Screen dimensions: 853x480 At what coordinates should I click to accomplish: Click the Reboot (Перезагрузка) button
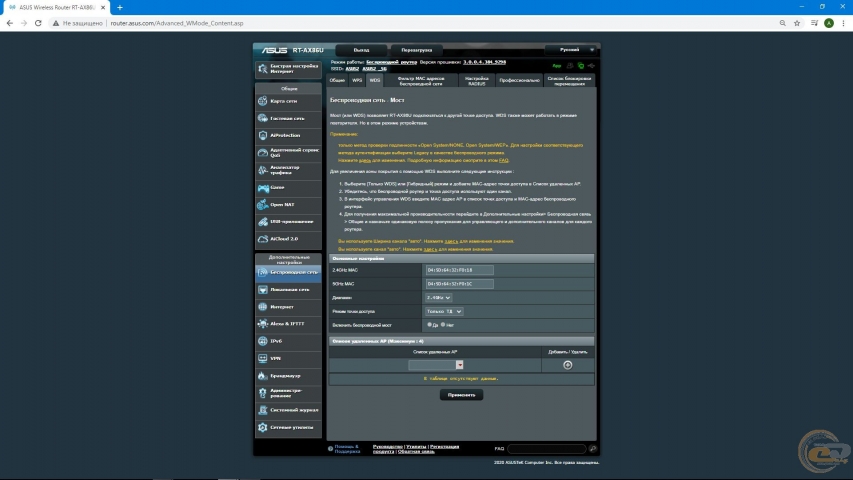coord(417,50)
